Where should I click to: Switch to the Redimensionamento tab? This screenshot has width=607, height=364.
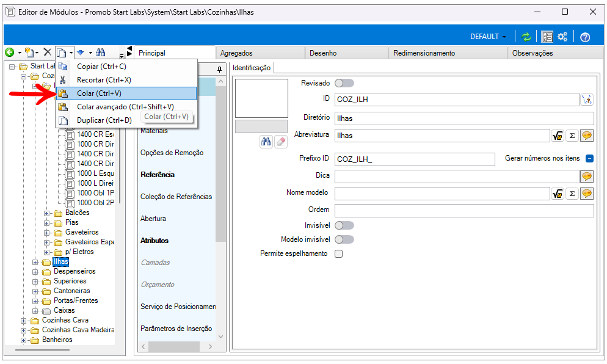tap(424, 53)
